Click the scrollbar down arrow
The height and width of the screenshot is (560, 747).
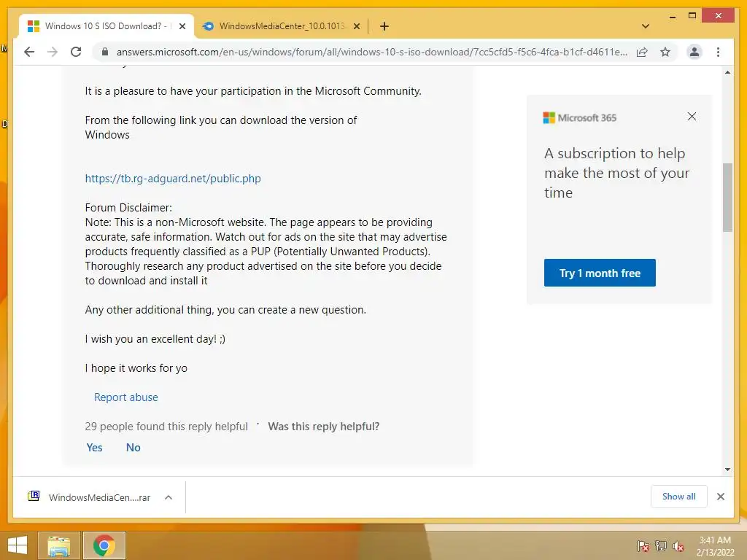pos(727,470)
